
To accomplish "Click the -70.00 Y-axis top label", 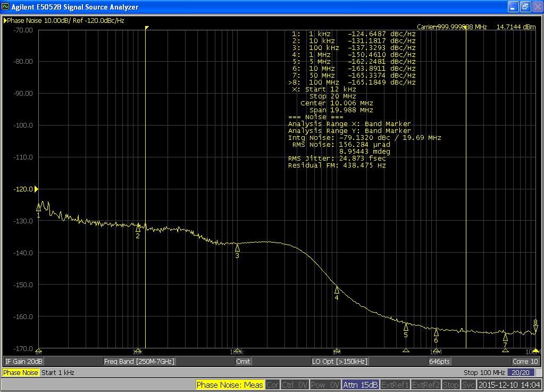I will [x=23, y=30].
